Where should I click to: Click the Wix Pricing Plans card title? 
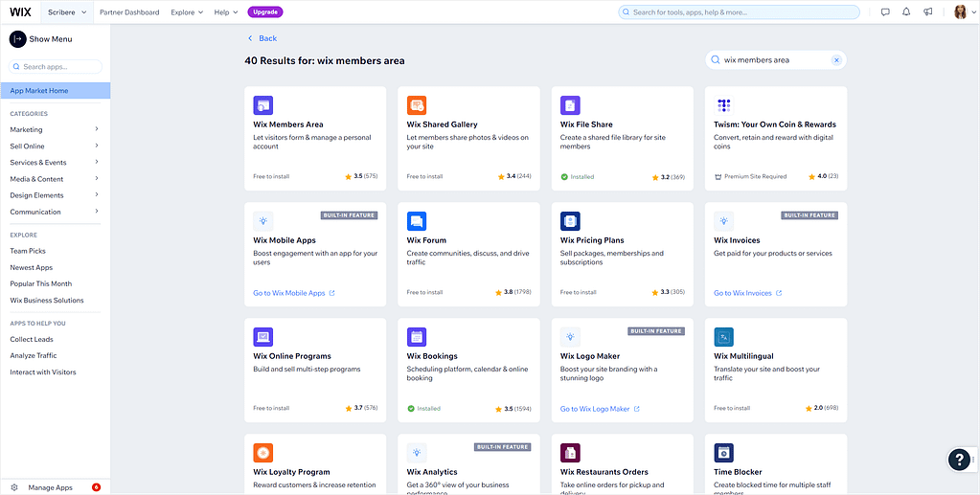point(592,240)
